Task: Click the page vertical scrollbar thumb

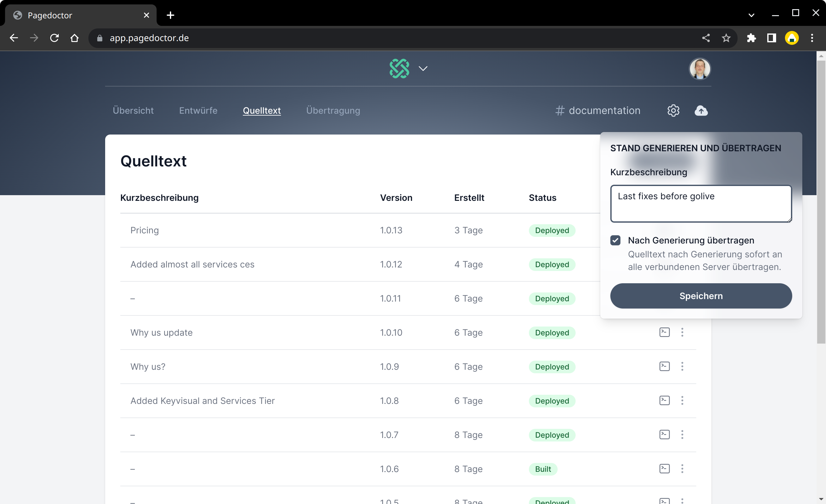Action: [x=821, y=201]
